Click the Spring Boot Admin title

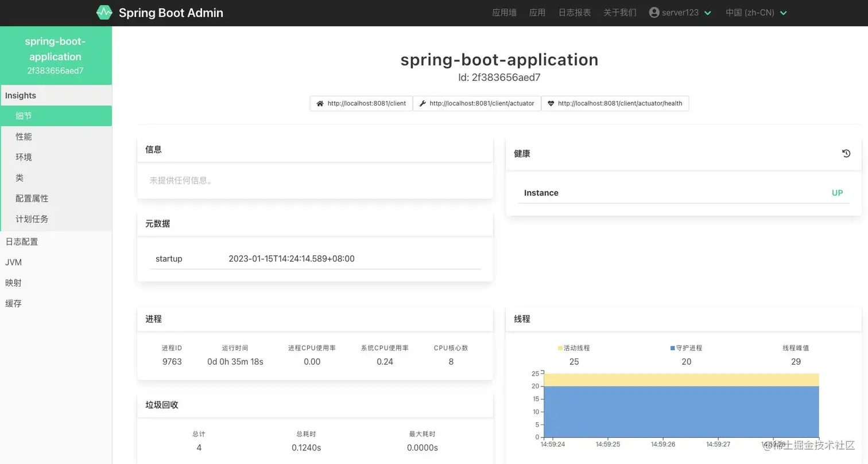[x=171, y=13]
